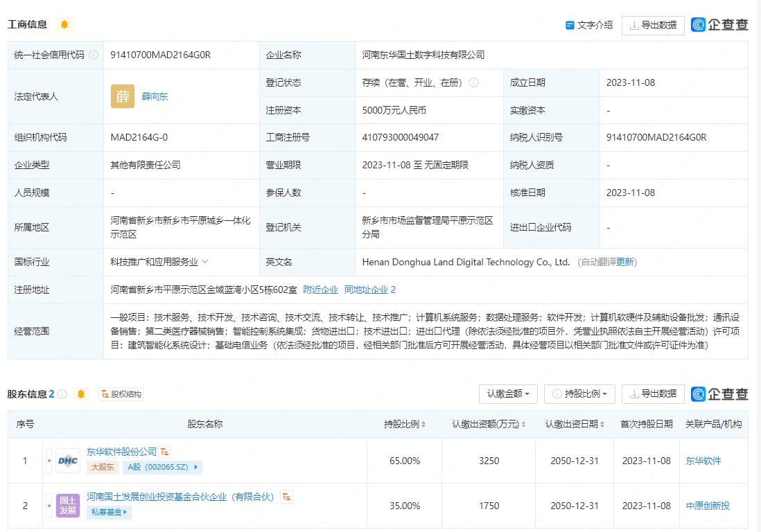Open the 认缴金额 dropdown
Viewport: 761px width, 532px height.
pyautogui.click(x=507, y=393)
